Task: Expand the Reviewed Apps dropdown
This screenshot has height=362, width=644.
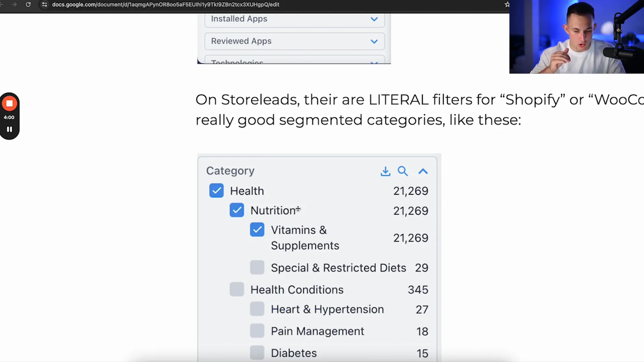Action: [x=374, y=42]
